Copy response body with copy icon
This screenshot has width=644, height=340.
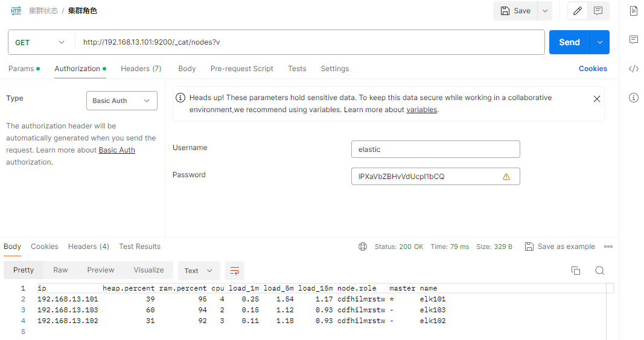click(576, 271)
